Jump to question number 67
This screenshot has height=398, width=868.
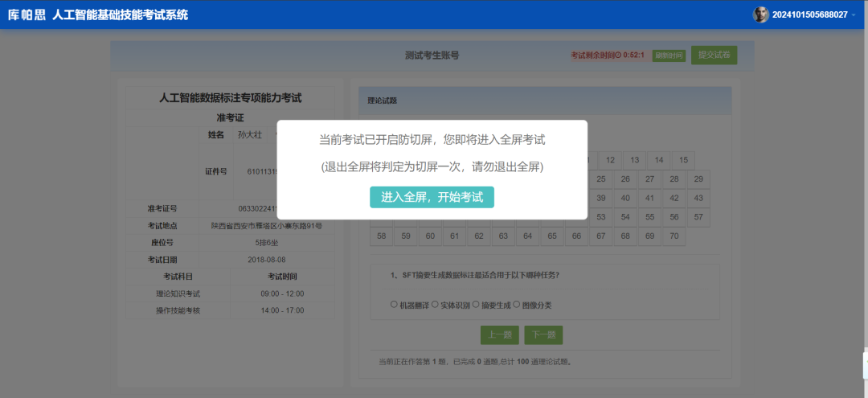tap(601, 236)
